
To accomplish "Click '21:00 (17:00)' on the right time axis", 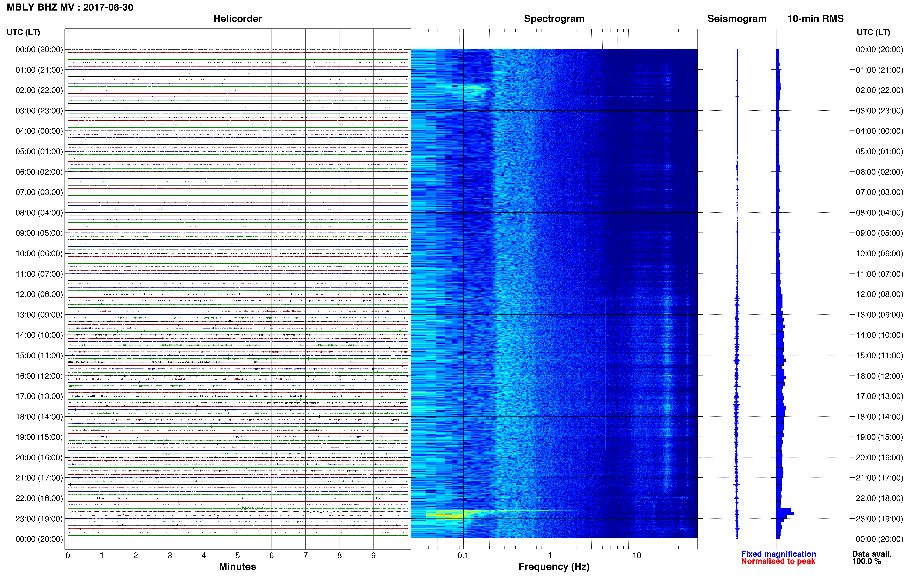I will 879,478.
